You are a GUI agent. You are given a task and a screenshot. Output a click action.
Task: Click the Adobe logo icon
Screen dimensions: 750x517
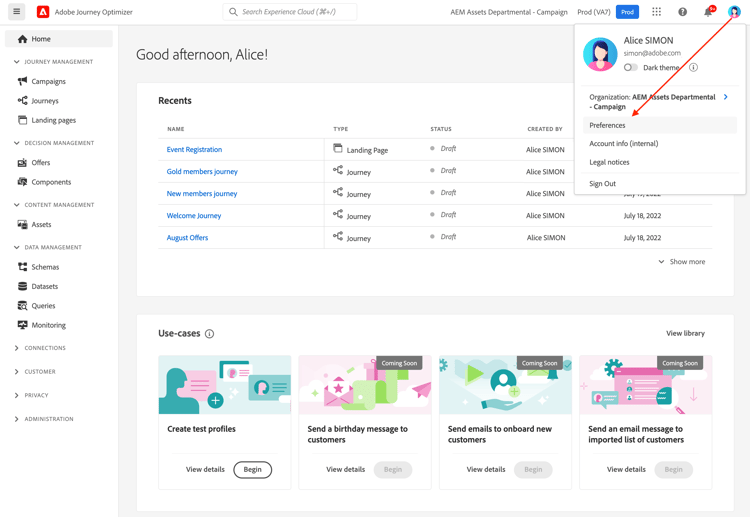click(x=43, y=12)
